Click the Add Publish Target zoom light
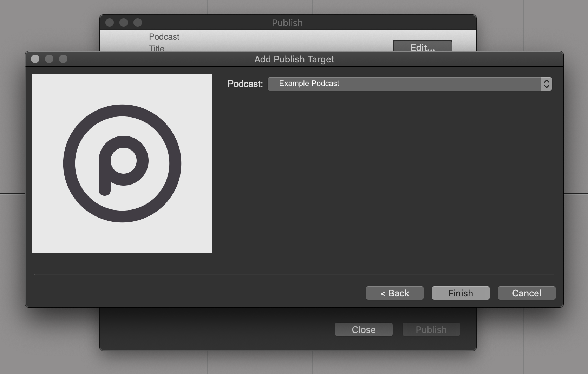 [x=63, y=59]
